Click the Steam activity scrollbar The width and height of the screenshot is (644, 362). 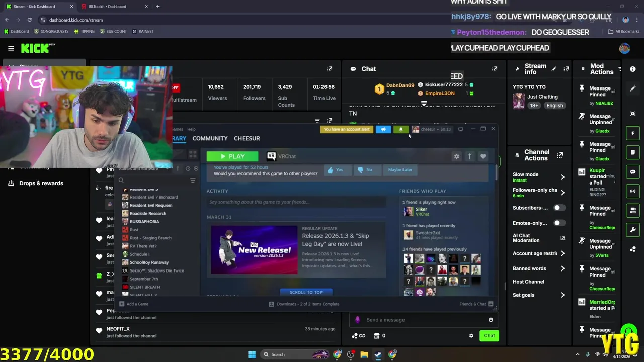(x=496, y=173)
